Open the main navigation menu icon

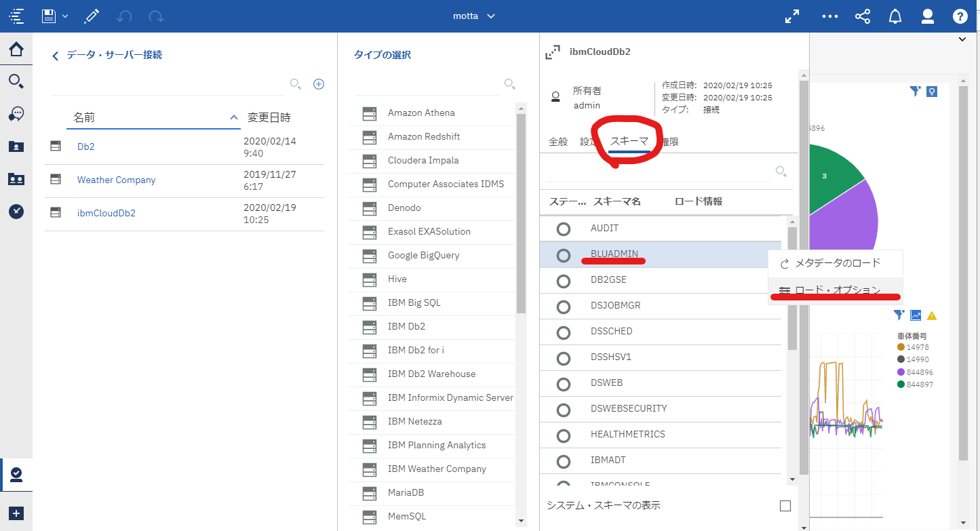click(x=16, y=16)
